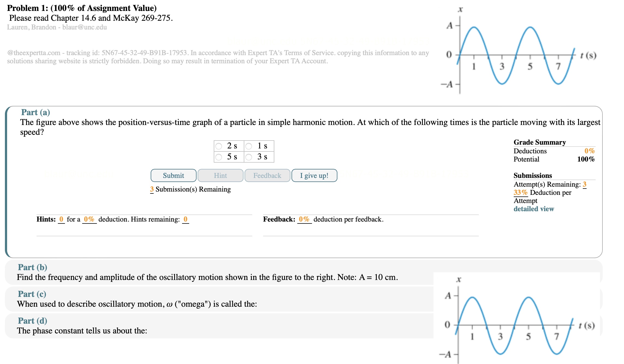
Task: Expand Part (b) frequency and amplitude question
Action: [32, 267]
